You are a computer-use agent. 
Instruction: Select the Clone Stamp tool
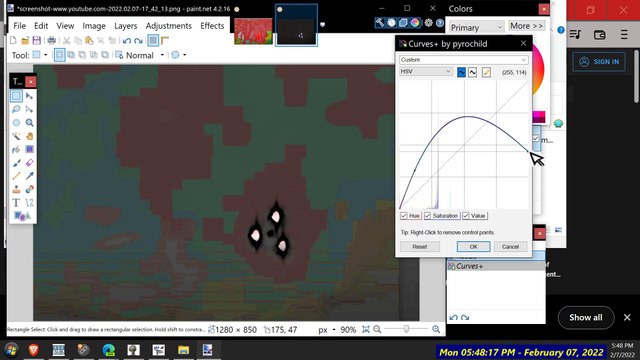tap(16, 189)
